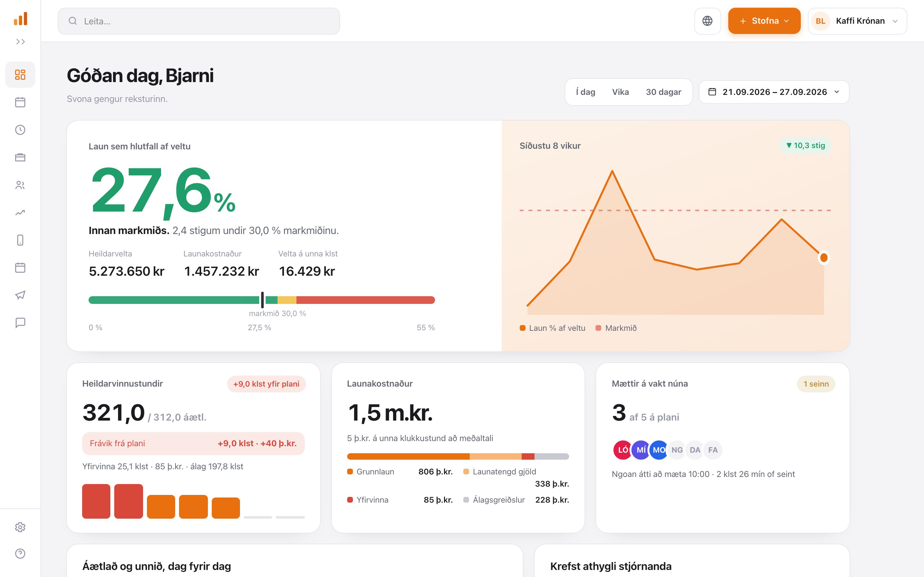The width and height of the screenshot is (924, 577).
Task: Expand the sidebar with double-chevron icon
Action: click(x=20, y=42)
